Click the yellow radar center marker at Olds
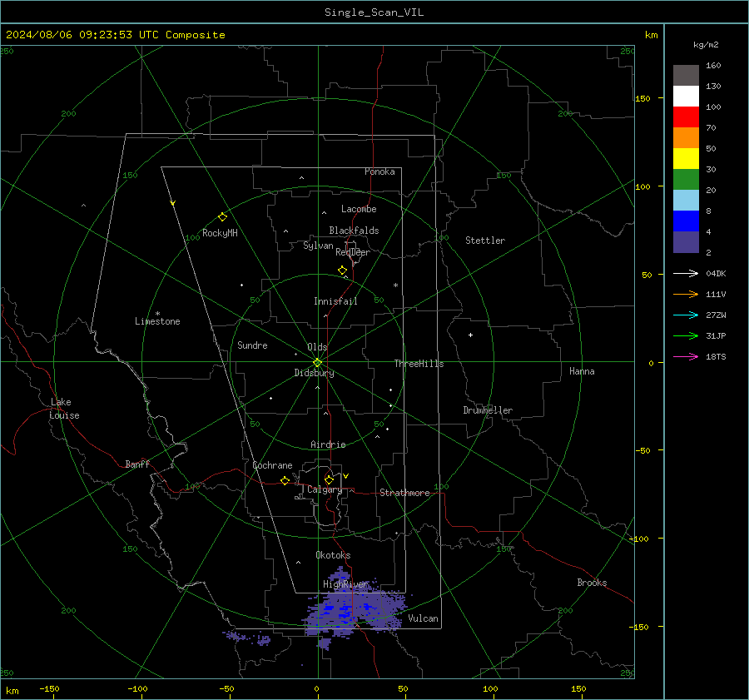This screenshot has height=700, width=749. tap(317, 363)
